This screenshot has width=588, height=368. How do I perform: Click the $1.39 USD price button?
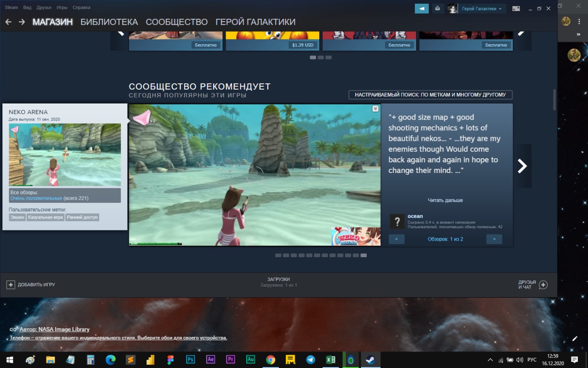pos(303,45)
